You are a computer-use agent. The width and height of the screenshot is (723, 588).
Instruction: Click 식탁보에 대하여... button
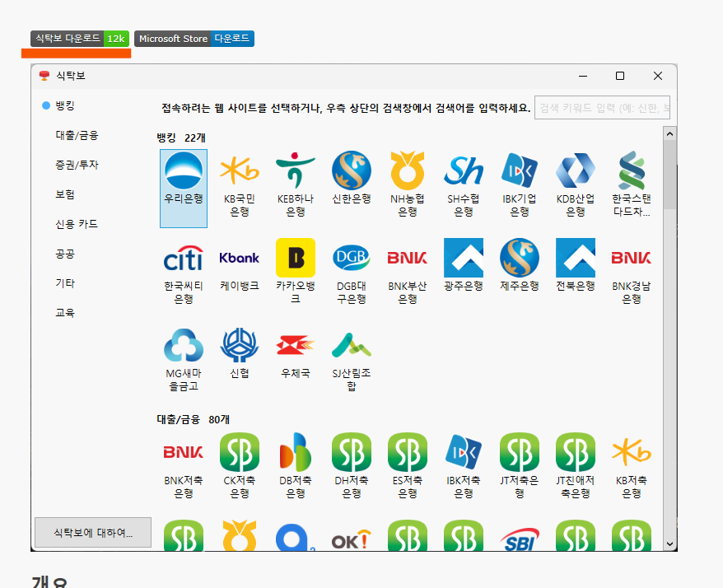pyautogui.click(x=93, y=533)
